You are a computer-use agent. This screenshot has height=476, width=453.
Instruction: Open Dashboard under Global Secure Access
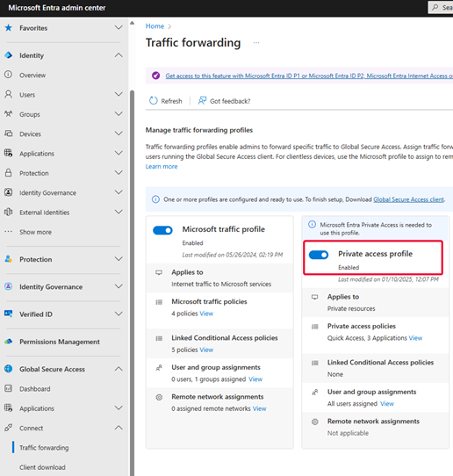tap(35, 389)
